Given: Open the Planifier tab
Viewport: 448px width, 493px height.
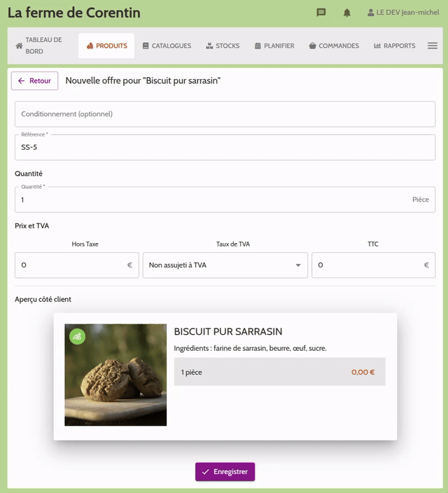Looking at the screenshot, I should click(x=274, y=46).
